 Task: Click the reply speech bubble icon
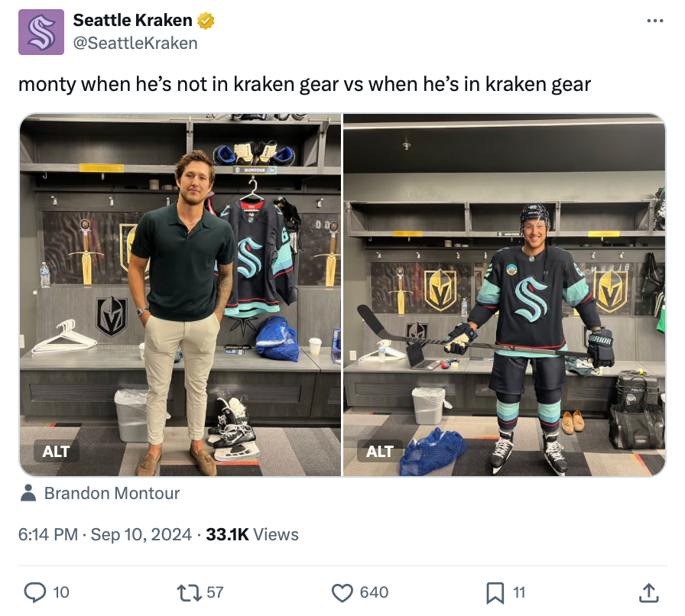(x=34, y=593)
